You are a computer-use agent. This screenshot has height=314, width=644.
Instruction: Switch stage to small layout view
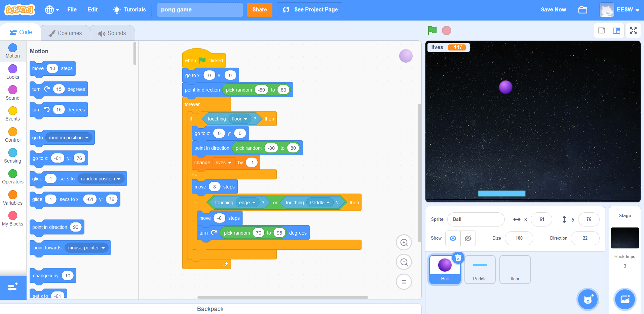[x=602, y=30]
